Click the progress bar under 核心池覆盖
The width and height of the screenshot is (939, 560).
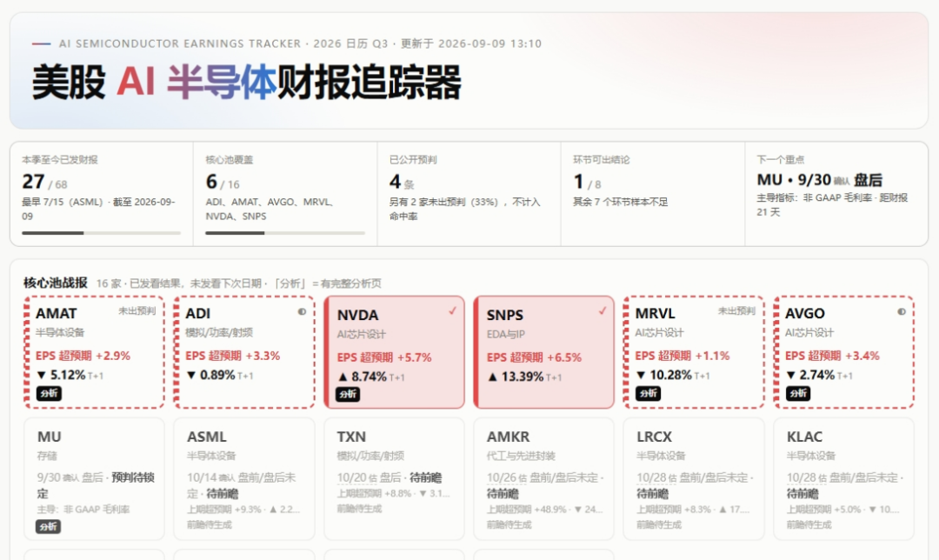(285, 233)
